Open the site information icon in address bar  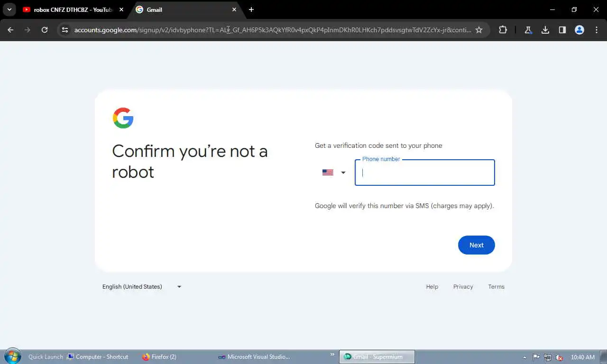(65, 30)
